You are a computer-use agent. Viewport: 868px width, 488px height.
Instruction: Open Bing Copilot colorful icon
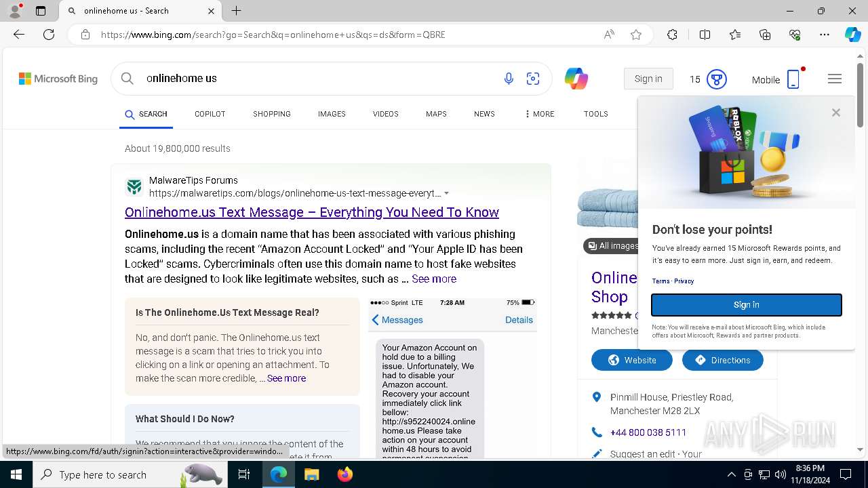click(576, 79)
